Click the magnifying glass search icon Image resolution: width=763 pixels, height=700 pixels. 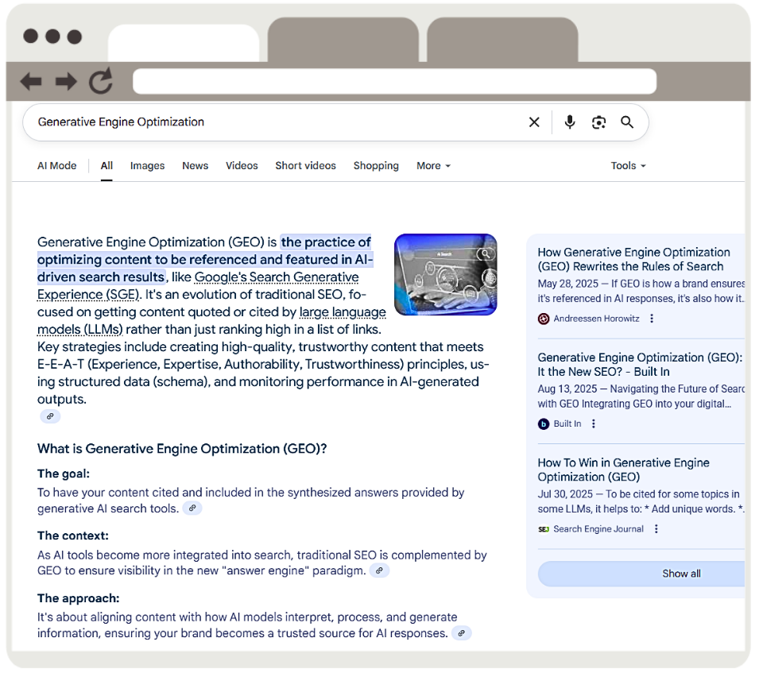tap(627, 122)
